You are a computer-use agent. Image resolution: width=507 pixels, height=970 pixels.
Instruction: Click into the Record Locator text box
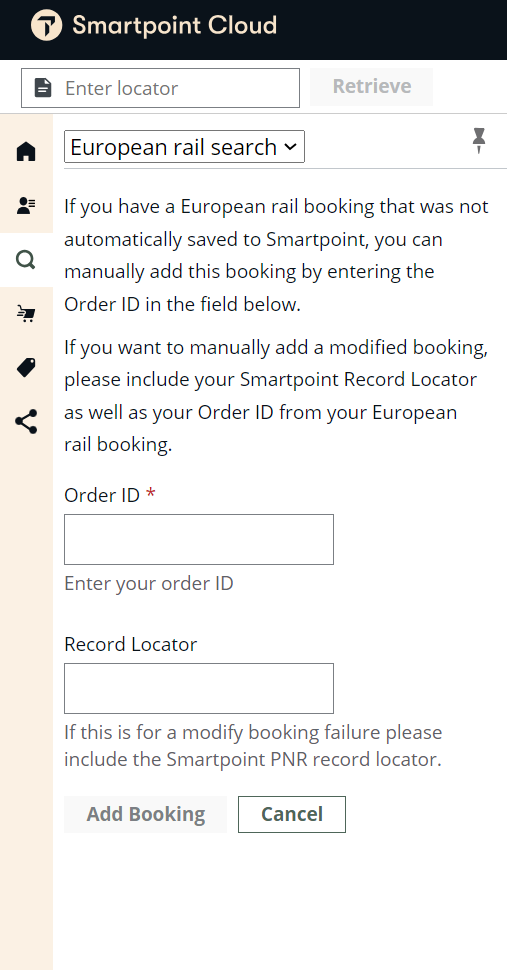[198, 689]
